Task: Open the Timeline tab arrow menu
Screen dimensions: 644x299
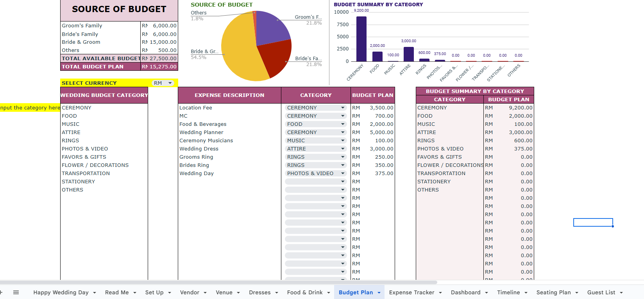Action: point(526,293)
